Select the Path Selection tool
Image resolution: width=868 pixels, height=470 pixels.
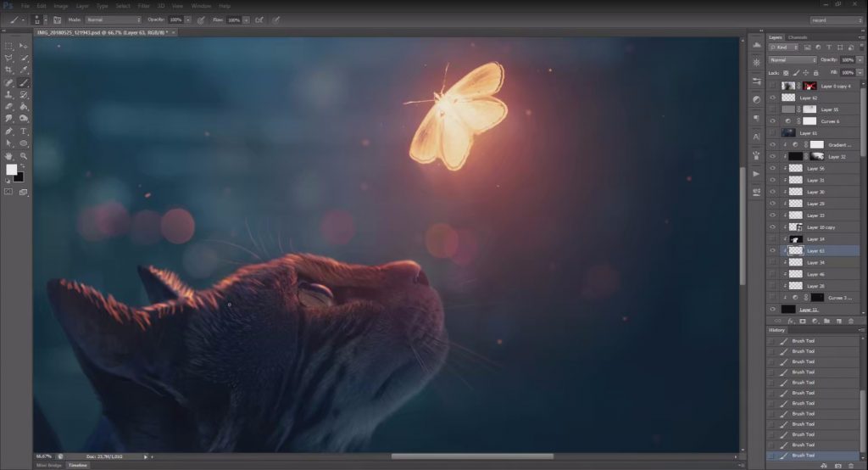(x=8, y=143)
